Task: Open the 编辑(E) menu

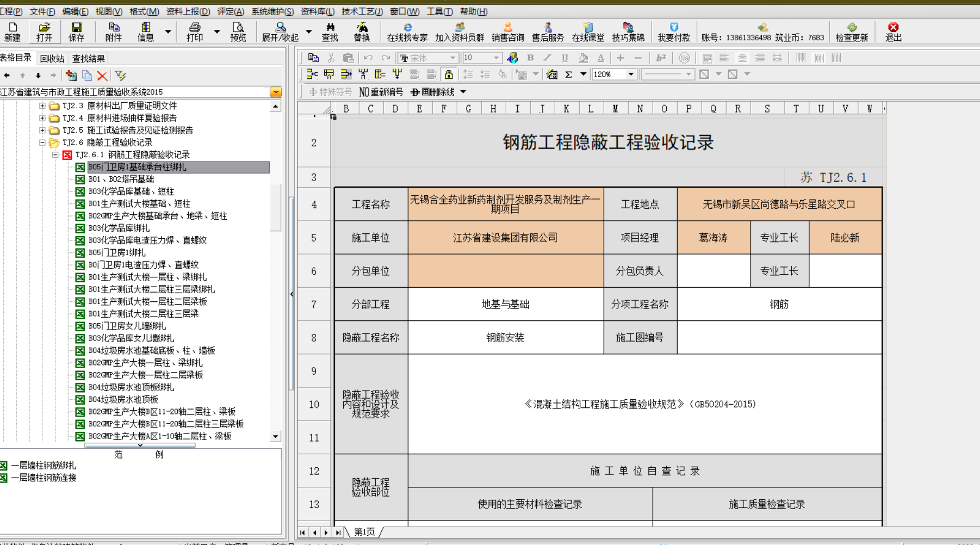Action: tap(75, 11)
